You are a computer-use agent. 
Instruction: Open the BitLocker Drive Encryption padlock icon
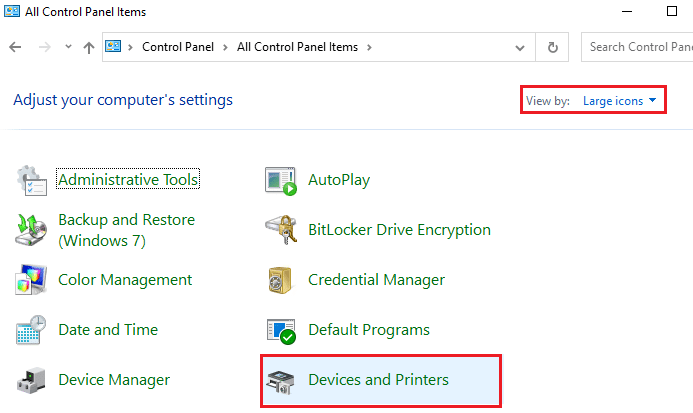coord(282,229)
